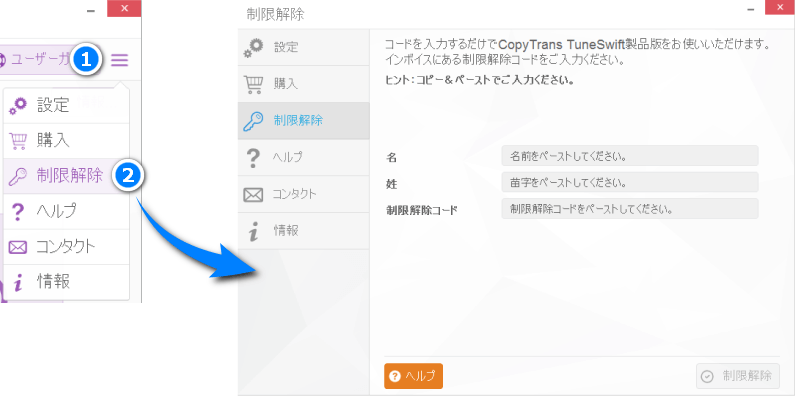
Task: Click question mark icon in dialog sidebar
Action: coord(253,158)
